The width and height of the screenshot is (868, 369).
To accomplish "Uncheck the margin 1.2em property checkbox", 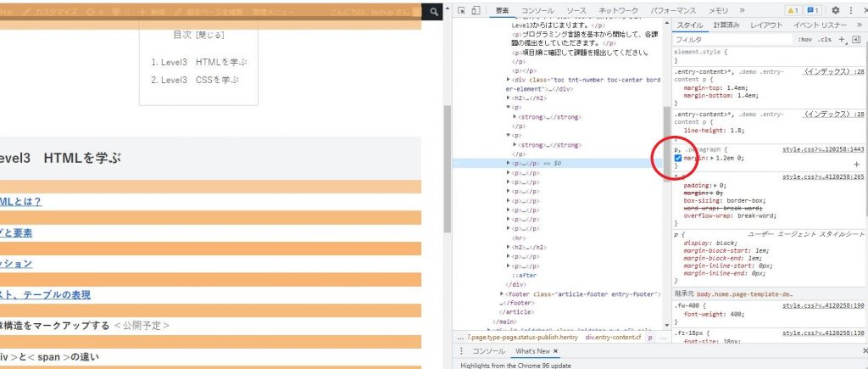I will (677, 159).
